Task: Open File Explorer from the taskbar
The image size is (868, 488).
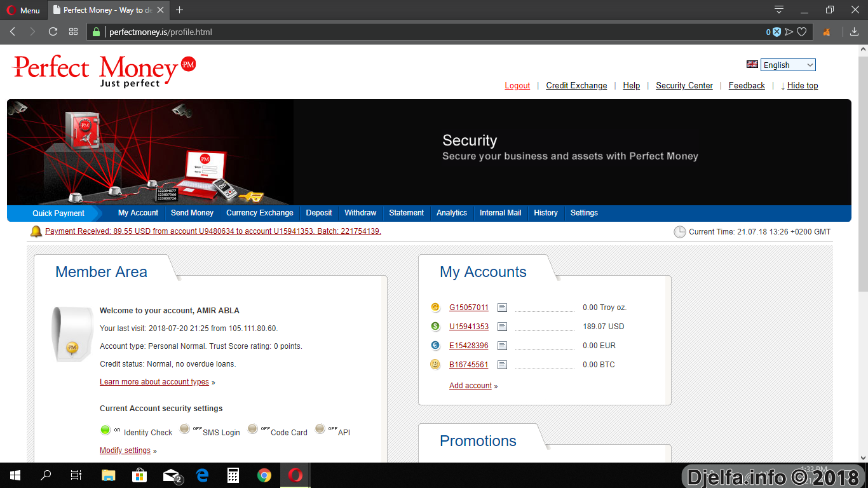Action: (109, 475)
